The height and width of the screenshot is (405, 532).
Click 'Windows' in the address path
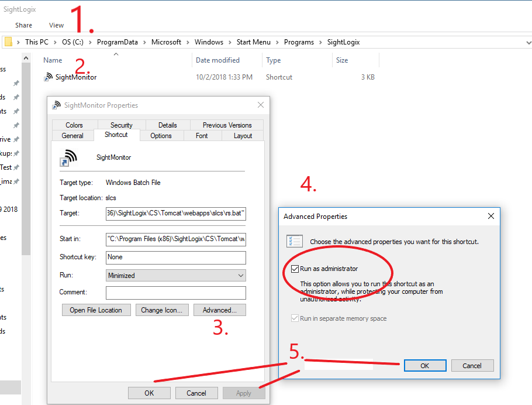(209, 42)
